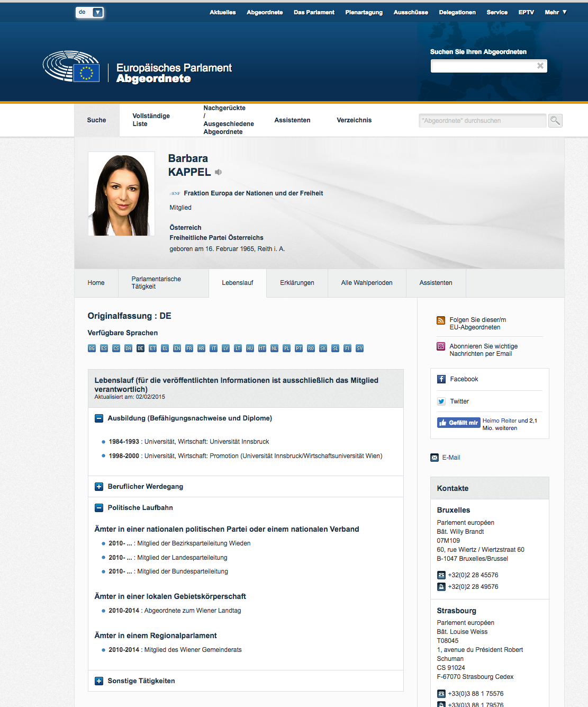The width and height of the screenshot is (588, 707).
Task: Switch CV language to EL
Action: click(165, 348)
